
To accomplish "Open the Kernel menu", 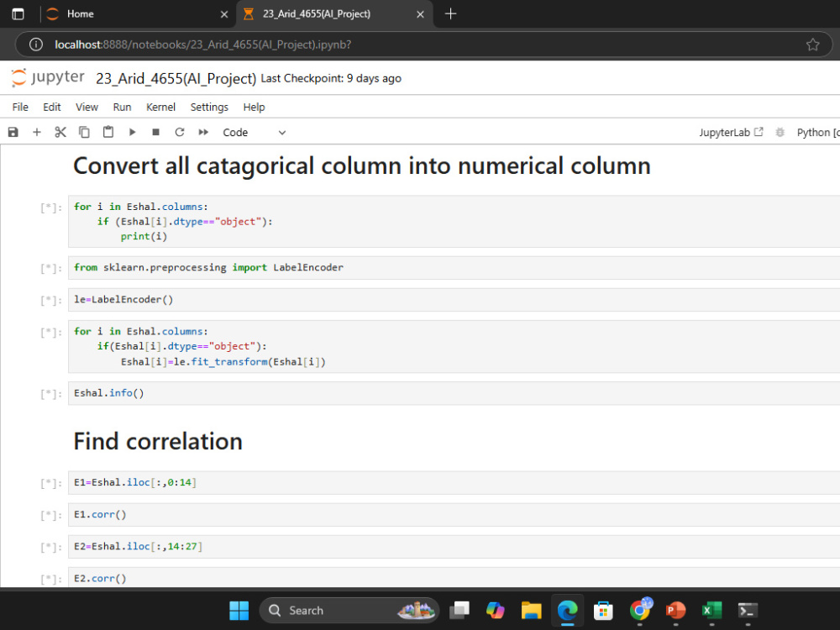I will [160, 108].
